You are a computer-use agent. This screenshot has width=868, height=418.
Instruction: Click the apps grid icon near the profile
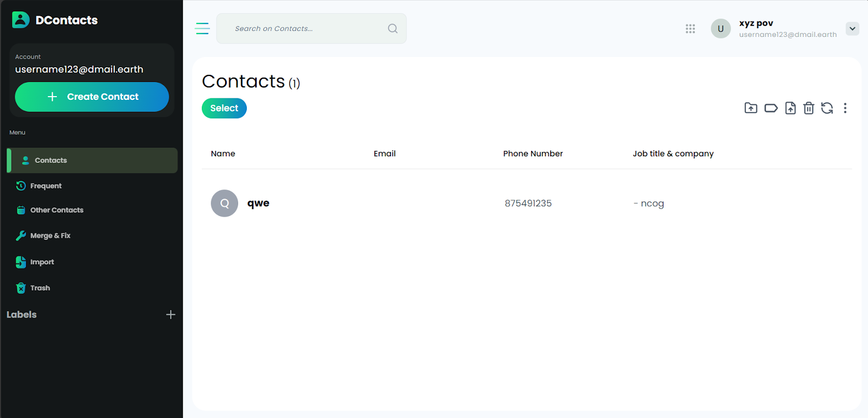click(690, 28)
